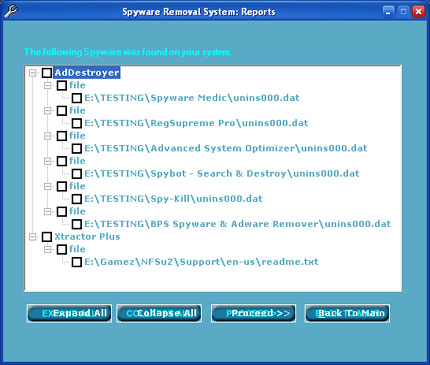The image size is (430, 365).
Task: Close the Spyware Removal System window
Action: click(418, 12)
